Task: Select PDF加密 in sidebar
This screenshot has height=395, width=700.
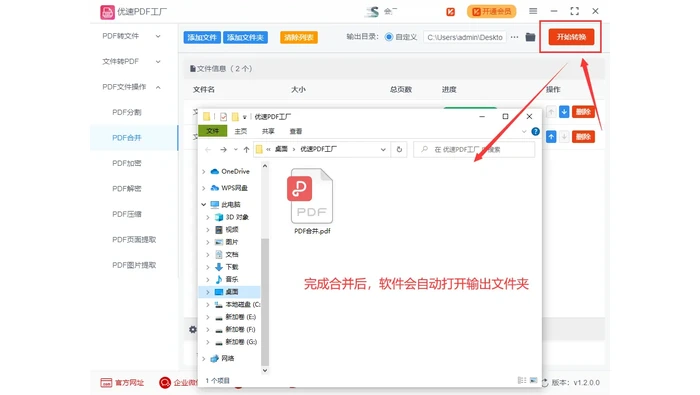Action: (x=127, y=163)
